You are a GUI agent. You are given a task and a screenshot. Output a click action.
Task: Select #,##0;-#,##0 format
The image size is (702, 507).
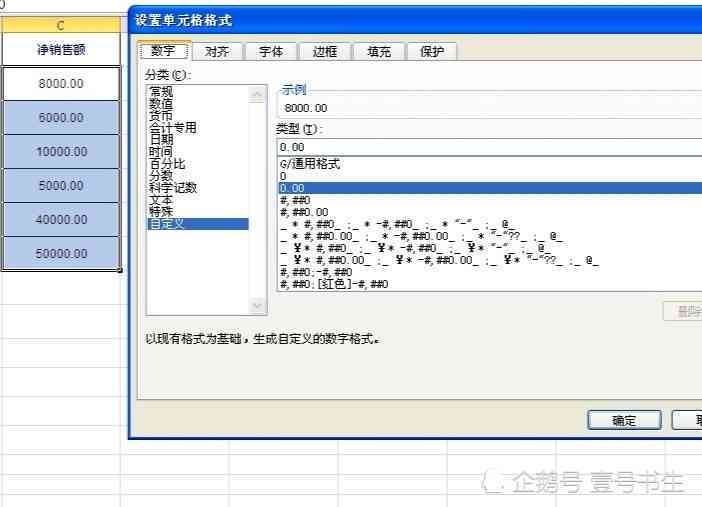click(x=316, y=272)
